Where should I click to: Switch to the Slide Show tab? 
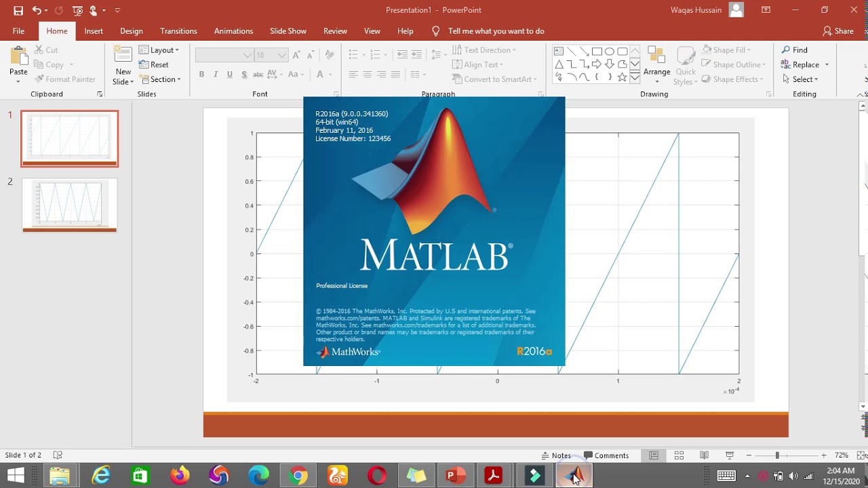[x=288, y=31]
